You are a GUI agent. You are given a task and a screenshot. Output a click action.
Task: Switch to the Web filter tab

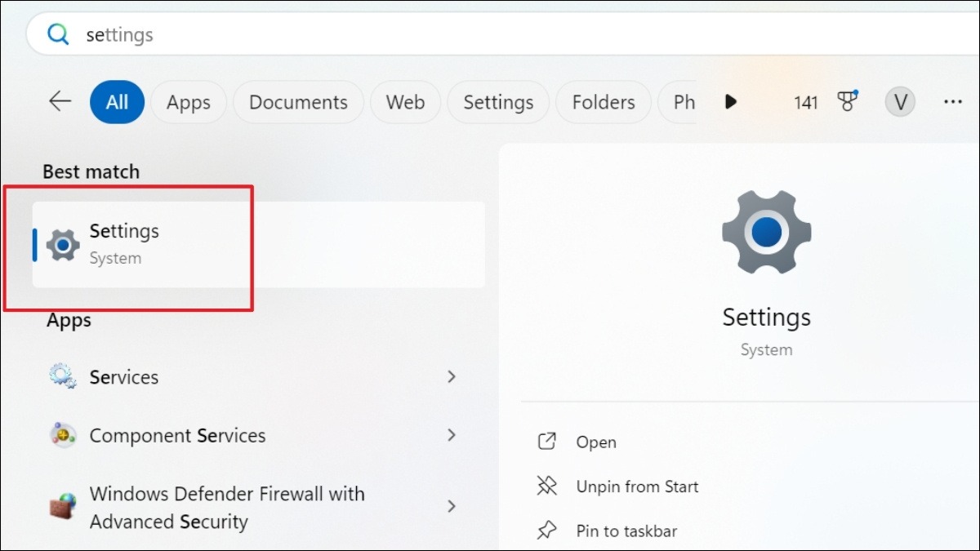tap(405, 102)
